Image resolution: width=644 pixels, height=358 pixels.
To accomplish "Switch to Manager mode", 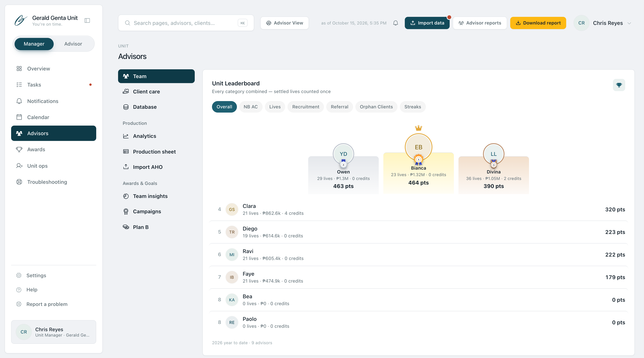I will point(34,44).
